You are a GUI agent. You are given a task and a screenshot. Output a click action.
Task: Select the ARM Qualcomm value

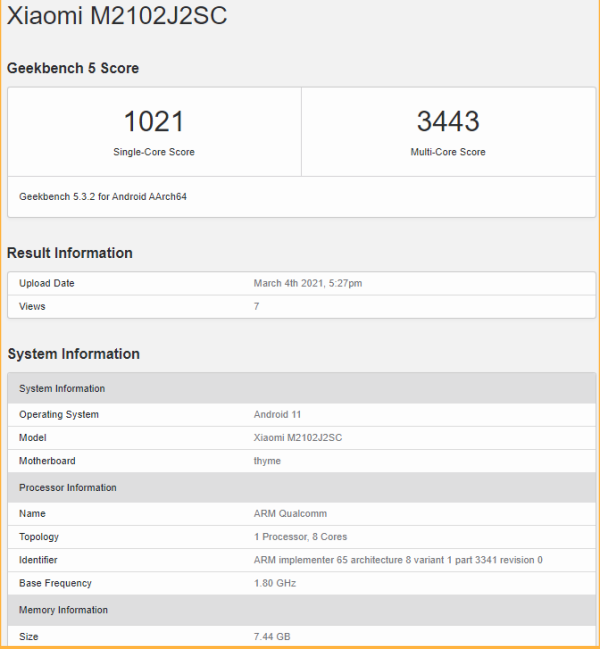[x=290, y=513]
